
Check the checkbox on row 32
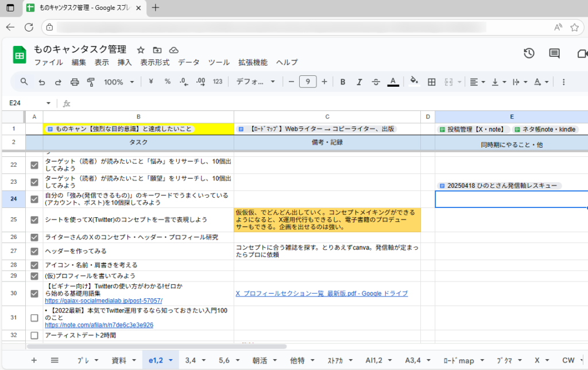point(34,336)
